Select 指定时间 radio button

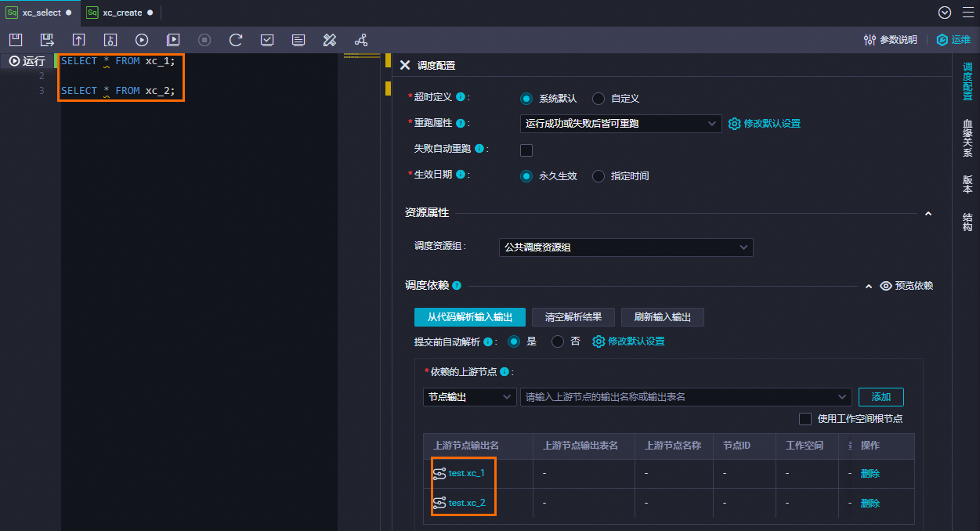598,176
